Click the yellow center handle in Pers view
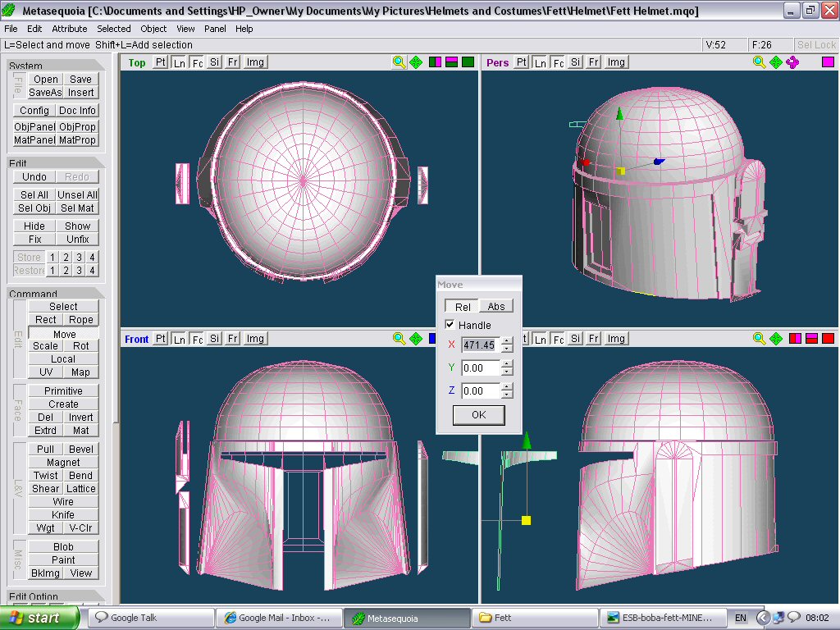Screen dimensions: 840x630 coord(621,171)
